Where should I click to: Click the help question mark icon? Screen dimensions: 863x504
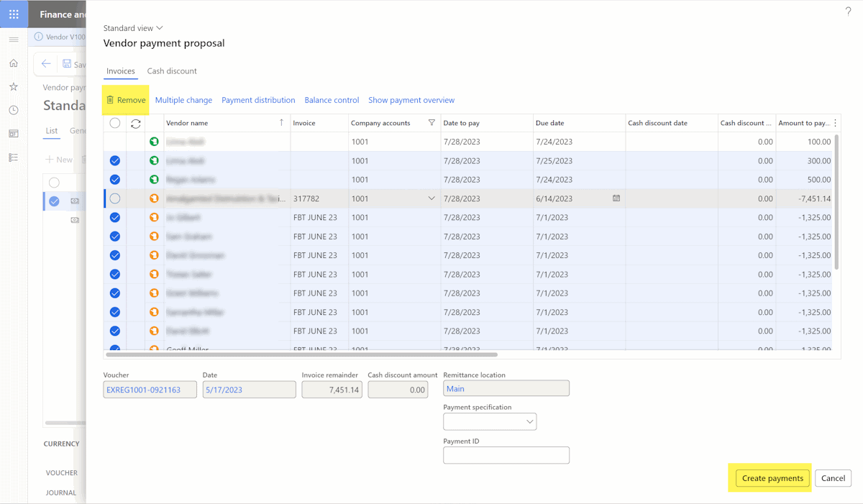(848, 12)
